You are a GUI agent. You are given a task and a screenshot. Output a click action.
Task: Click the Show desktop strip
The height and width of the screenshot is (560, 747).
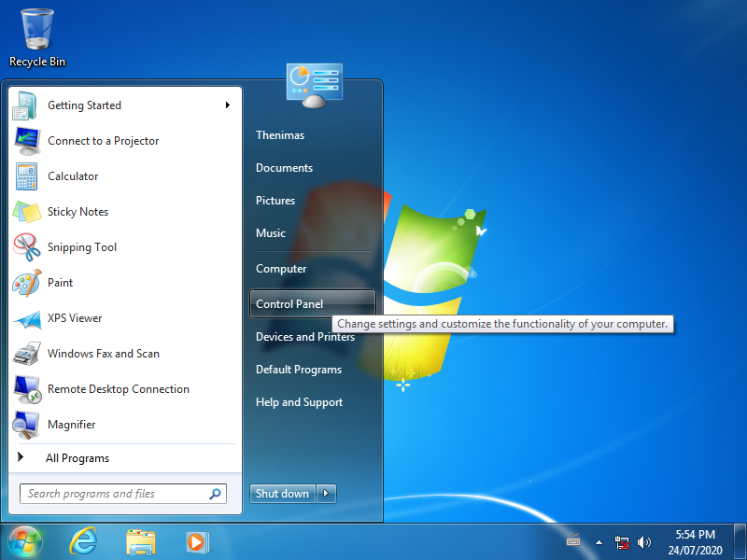(740, 542)
